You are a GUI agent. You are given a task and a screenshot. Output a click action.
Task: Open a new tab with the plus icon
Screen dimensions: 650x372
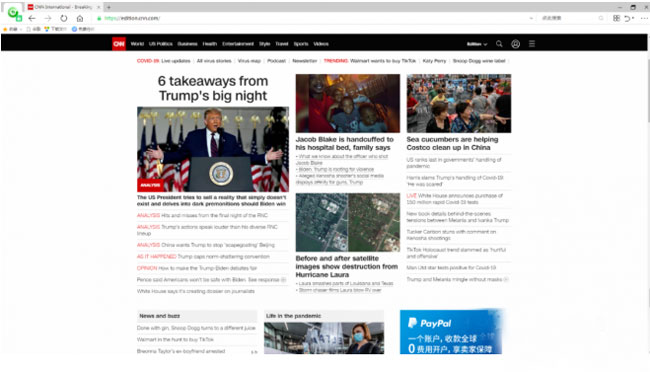[109, 7]
